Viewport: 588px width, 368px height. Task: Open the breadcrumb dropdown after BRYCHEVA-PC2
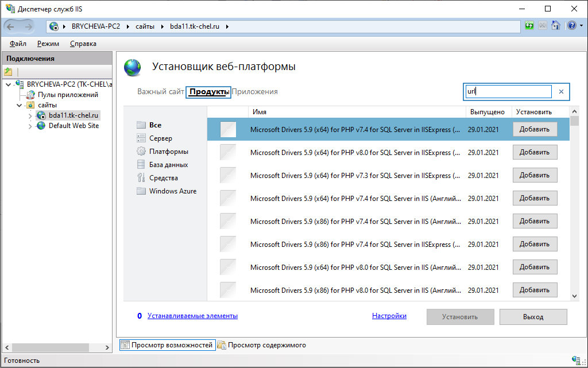(128, 26)
